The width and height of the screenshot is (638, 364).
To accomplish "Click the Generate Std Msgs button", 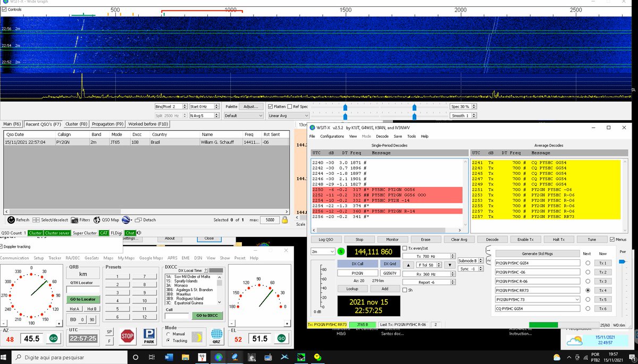I will click(538, 253).
